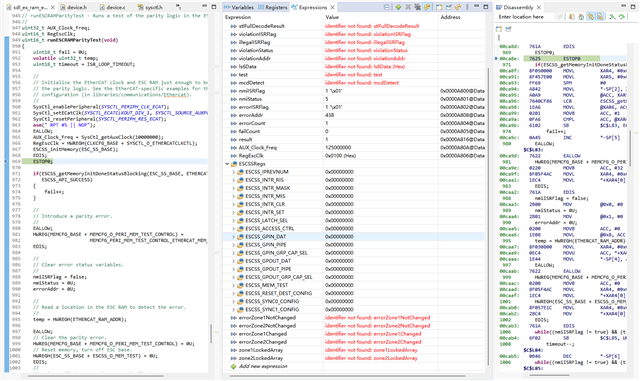Expand ESCSS_SYNC1_CONFIG register
Viewport: 640px width, 381px height.
(233, 310)
